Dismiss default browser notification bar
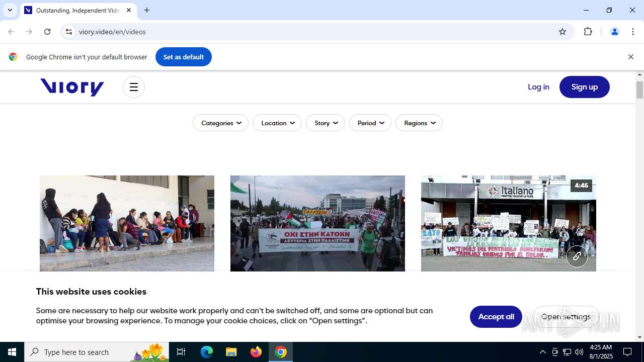This screenshot has height=362, width=644. (630, 57)
